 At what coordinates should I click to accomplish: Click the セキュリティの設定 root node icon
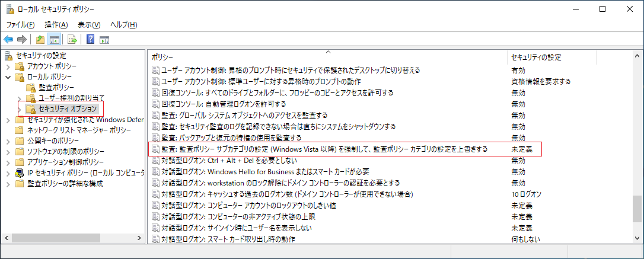click(9, 55)
